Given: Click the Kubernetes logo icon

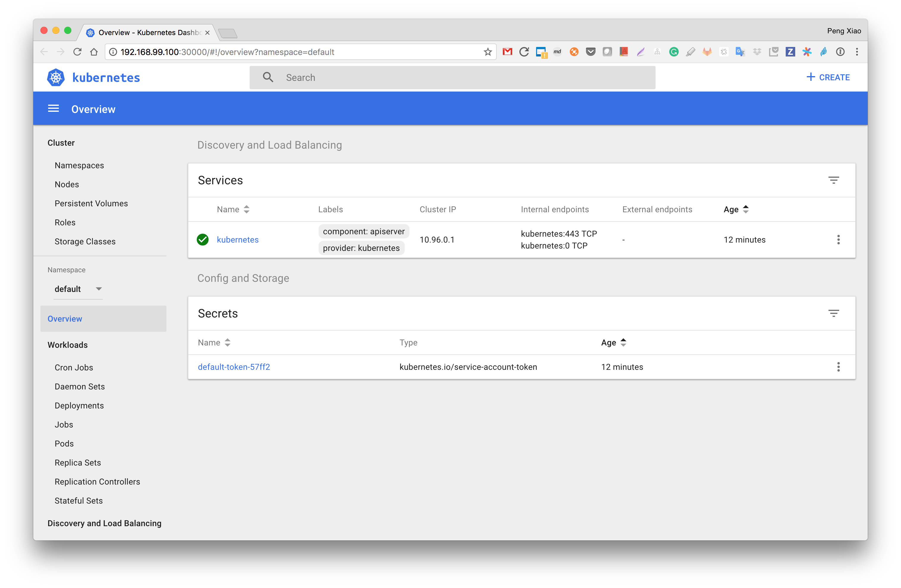Looking at the screenshot, I should (x=56, y=77).
